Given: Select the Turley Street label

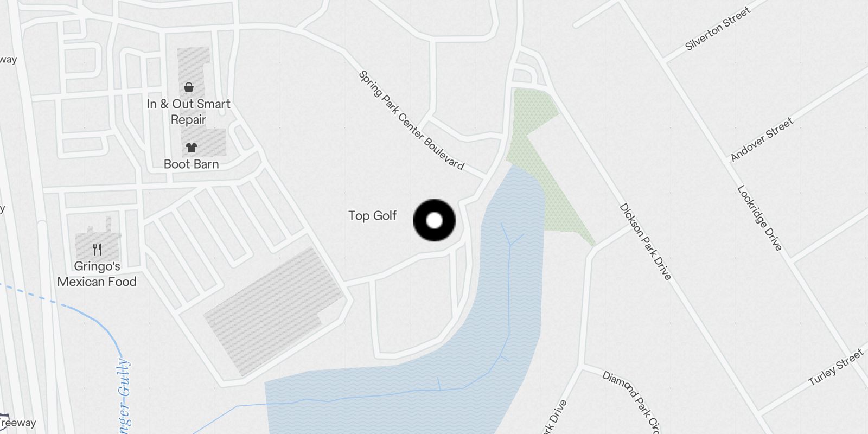Looking at the screenshot, I should coord(835,368).
